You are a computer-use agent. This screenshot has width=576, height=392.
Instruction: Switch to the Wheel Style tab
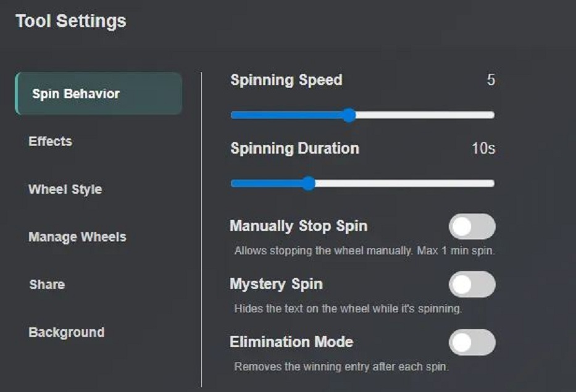tap(65, 190)
